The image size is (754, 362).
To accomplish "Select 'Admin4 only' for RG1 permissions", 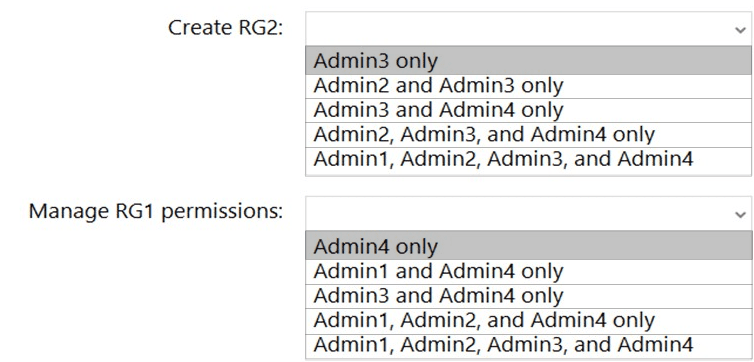I will pyautogui.click(x=528, y=246).
